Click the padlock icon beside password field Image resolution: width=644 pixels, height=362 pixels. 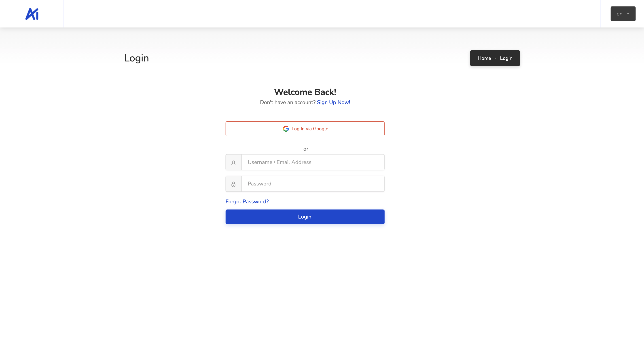pyautogui.click(x=233, y=184)
